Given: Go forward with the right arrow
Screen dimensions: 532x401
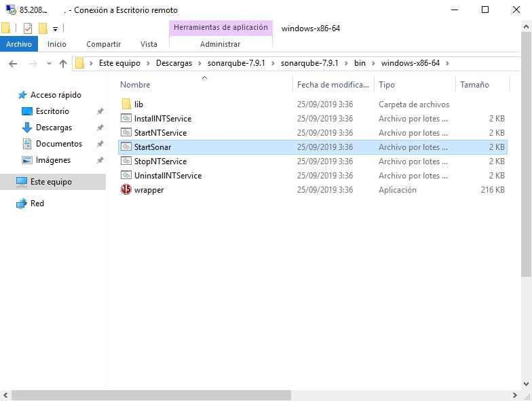Looking at the screenshot, I should (33, 64).
